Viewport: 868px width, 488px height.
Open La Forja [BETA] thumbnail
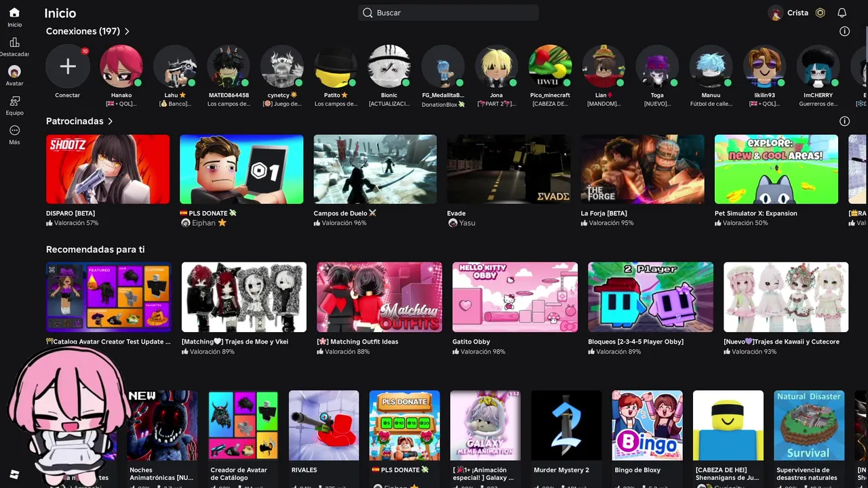coord(642,169)
